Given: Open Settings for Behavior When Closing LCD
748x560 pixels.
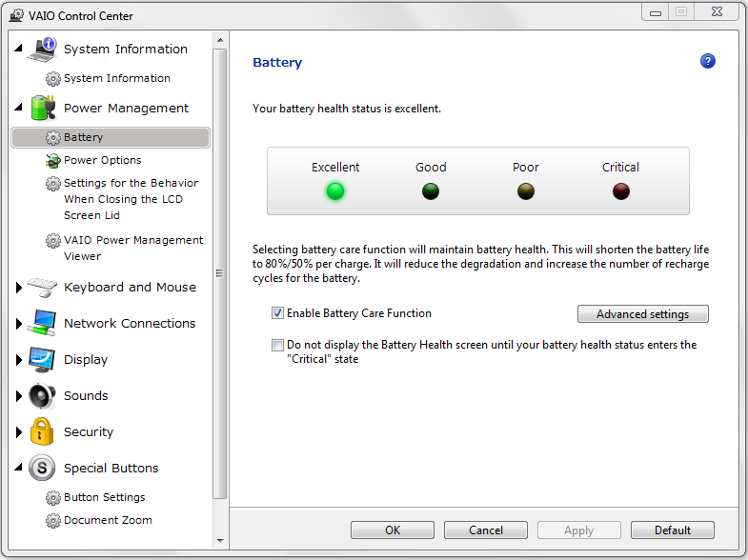Looking at the screenshot, I should click(x=131, y=199).
